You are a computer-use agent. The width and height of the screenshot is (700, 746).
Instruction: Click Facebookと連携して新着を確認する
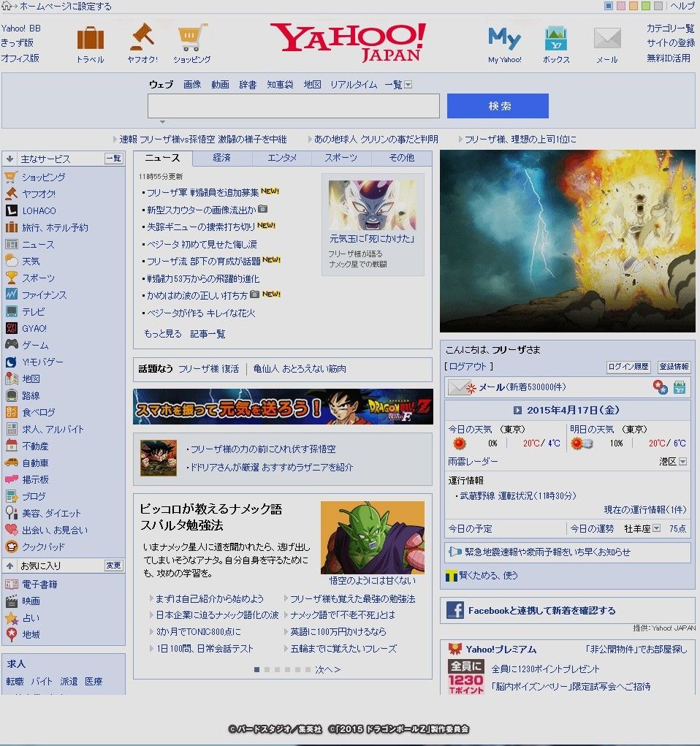pyautogui.click(x=541, y=610)
